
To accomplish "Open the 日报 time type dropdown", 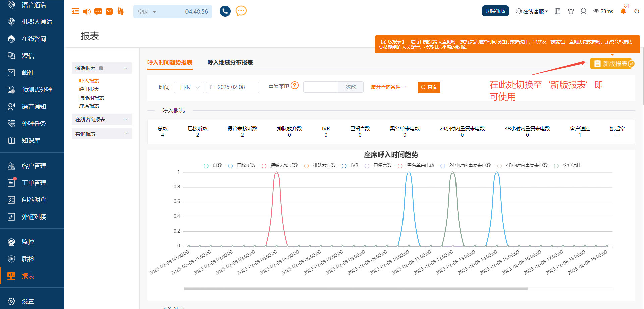I will (x=189, y=87).
